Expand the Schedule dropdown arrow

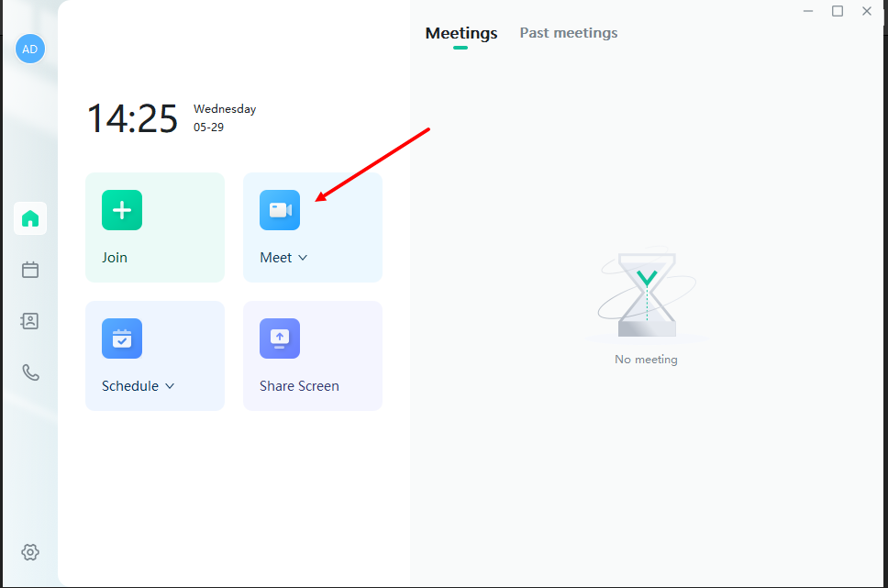tap(170, 386)
